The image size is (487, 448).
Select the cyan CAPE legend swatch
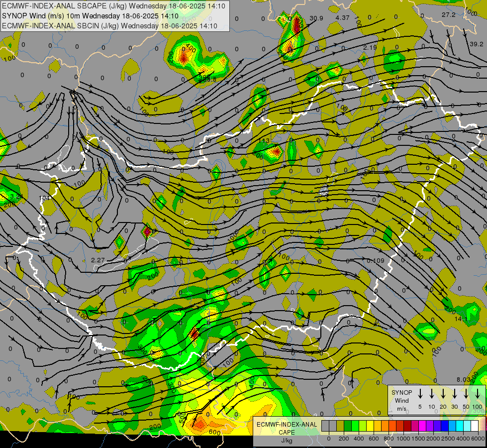tap(459, 426)
